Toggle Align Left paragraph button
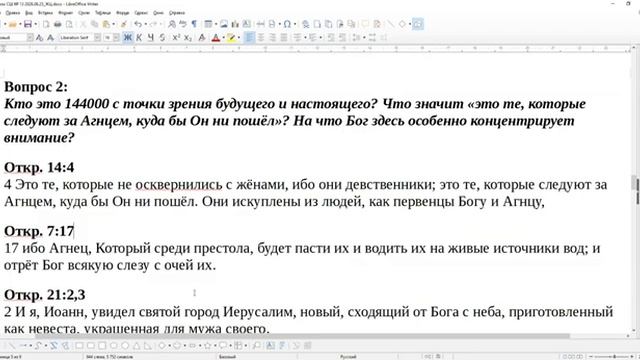The width and height of the screenshot is (640, 360). click(249, 38)
